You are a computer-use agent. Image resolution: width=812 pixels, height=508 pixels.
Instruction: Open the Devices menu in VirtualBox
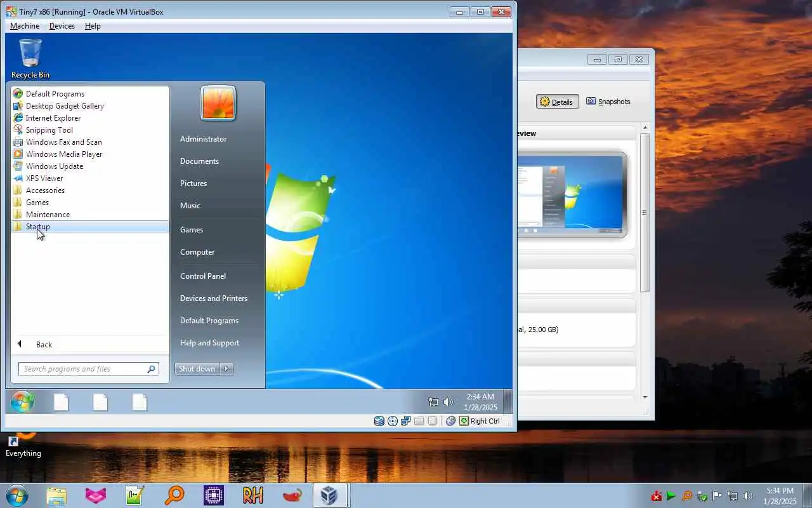(x=62, y=26)
